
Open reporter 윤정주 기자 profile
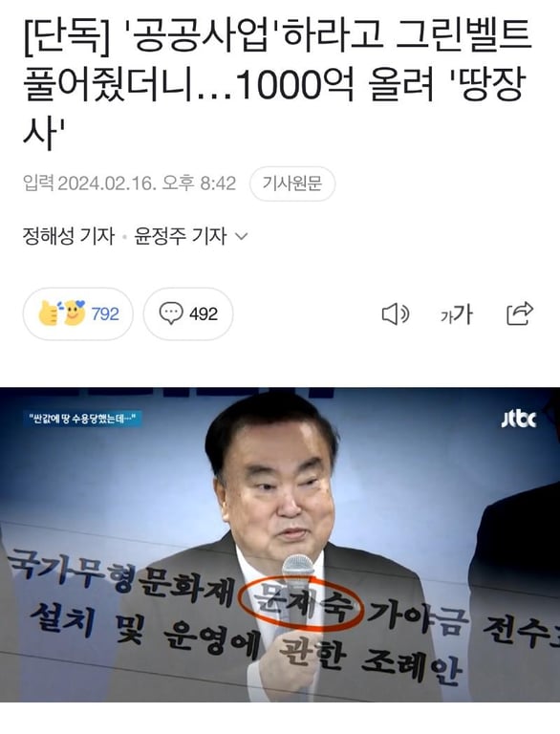pyautogui.click(x=181, y=236)
